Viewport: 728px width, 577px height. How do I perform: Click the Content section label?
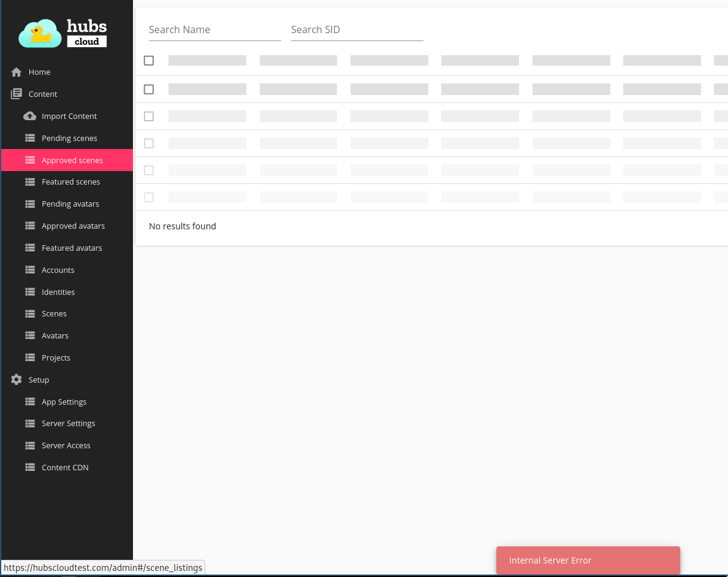tap(43, 94)
